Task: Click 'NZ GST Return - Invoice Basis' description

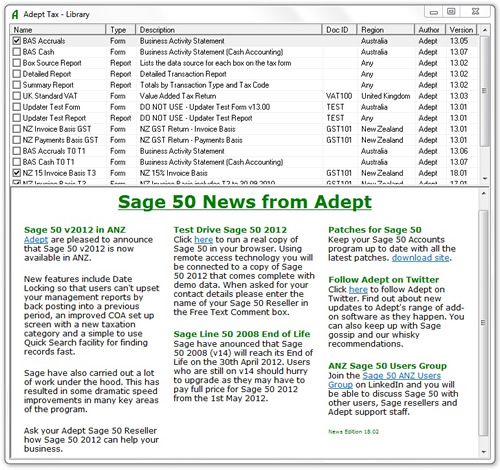Action: (187, 129)
